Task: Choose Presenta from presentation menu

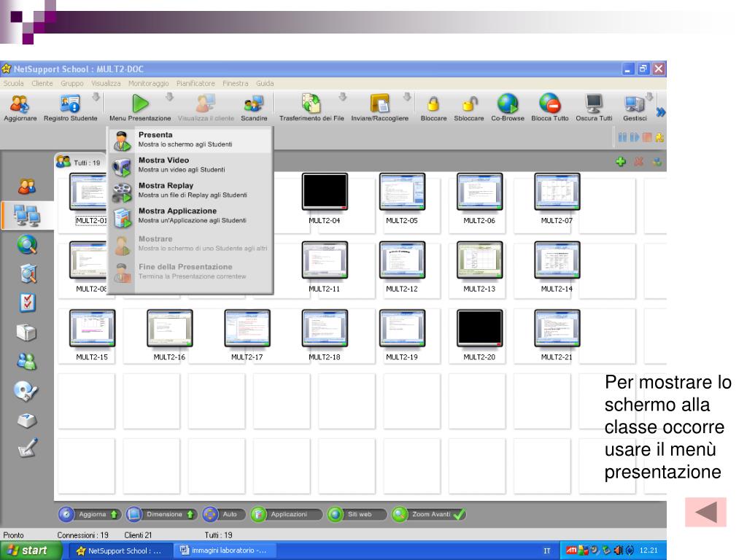Action: (190, 139)
